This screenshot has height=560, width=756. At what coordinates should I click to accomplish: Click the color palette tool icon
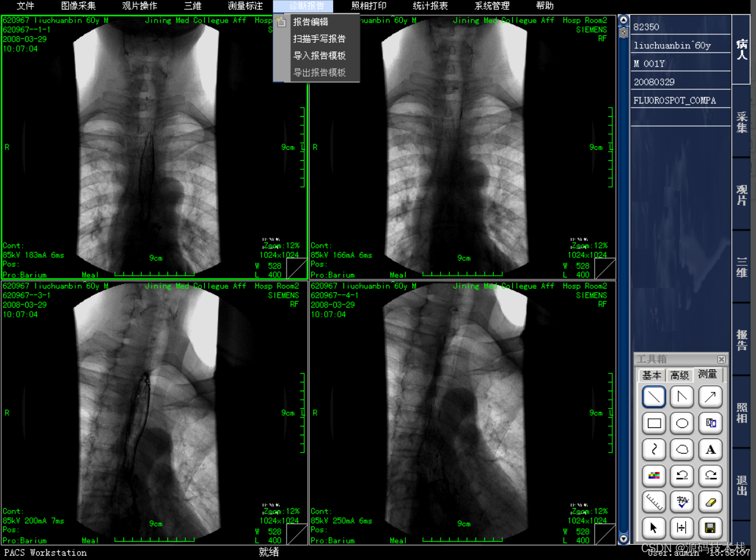point(654,475)
